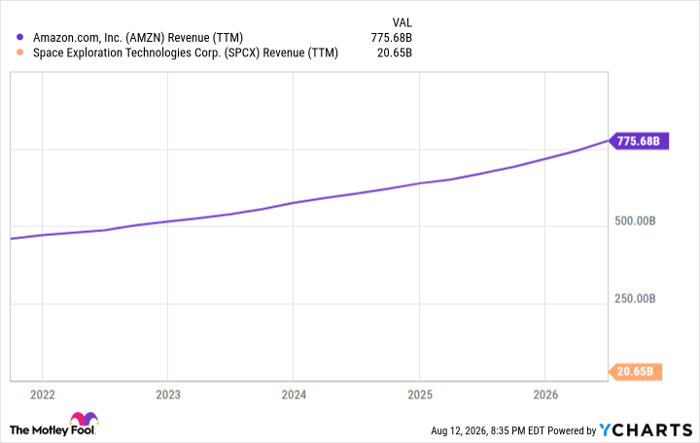
Task: Click the 500.00B y-axis label
Action: coord(635,221)
